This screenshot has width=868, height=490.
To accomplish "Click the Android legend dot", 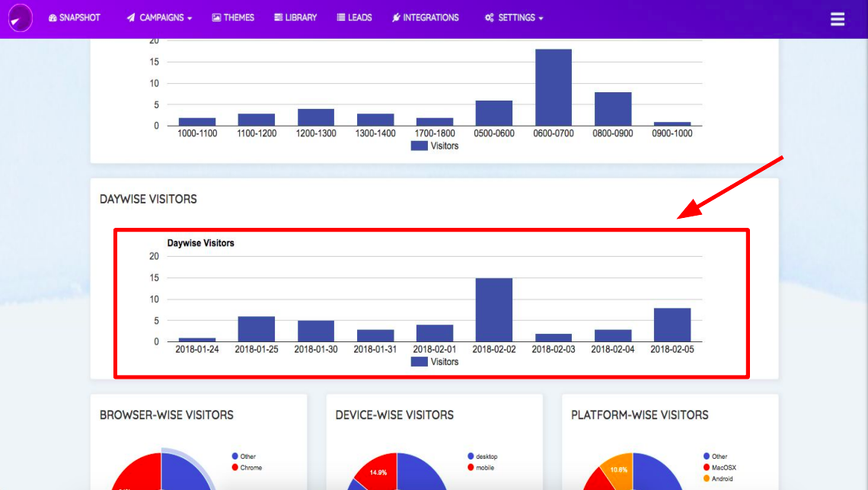I will [707, 479].
